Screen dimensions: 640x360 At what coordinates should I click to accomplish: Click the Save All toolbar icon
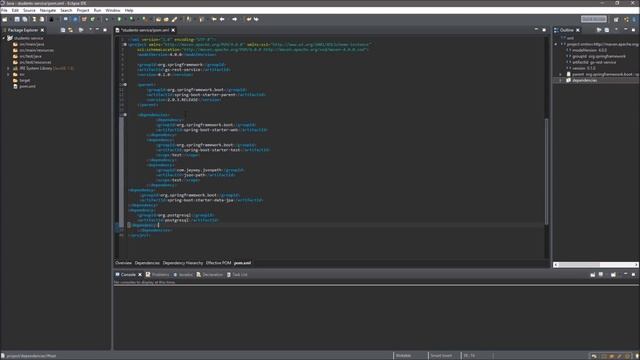click(25, 19)
